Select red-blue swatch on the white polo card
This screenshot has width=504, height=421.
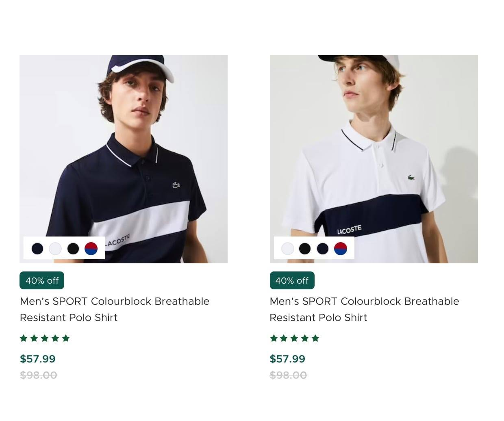point(341,248)
